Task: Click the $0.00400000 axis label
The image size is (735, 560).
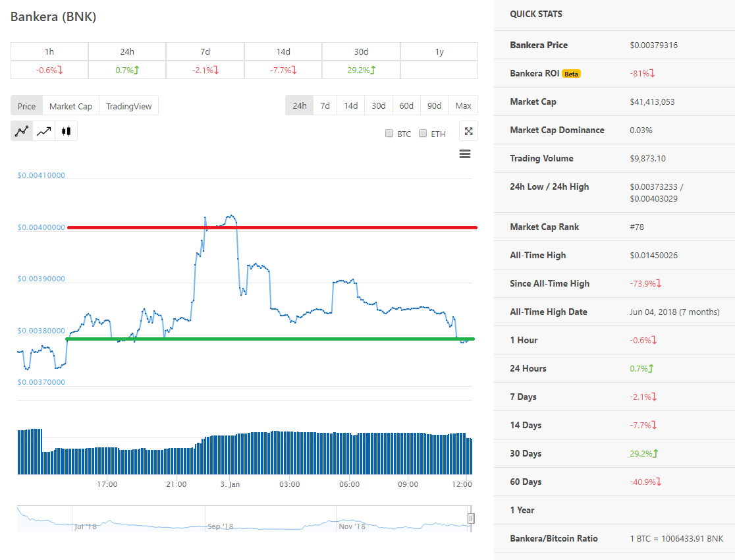Action: (x=41, y=227)
